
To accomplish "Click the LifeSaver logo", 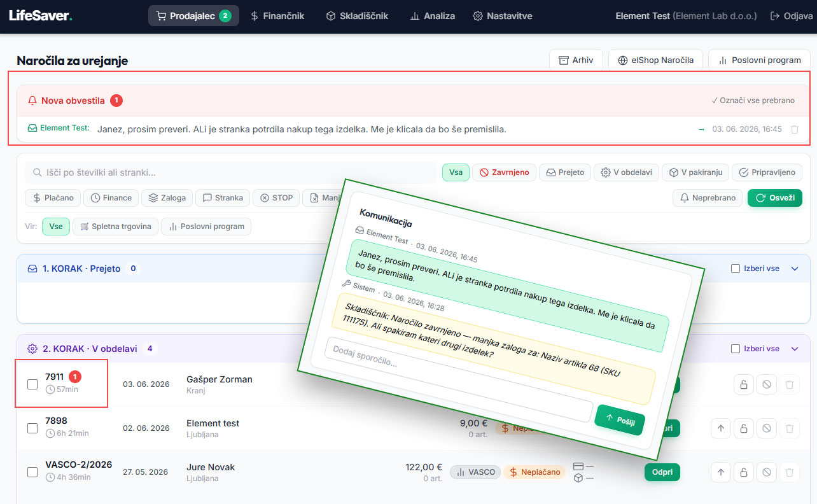I will 40,16.
